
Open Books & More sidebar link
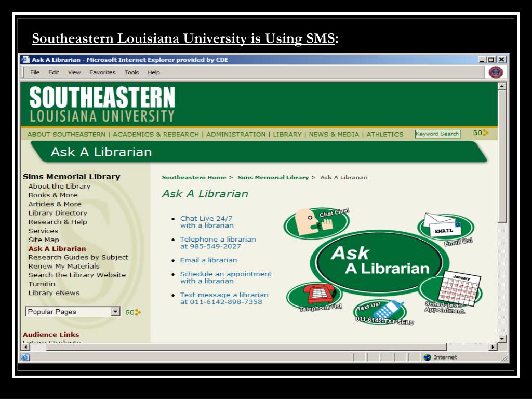[53, 195]
